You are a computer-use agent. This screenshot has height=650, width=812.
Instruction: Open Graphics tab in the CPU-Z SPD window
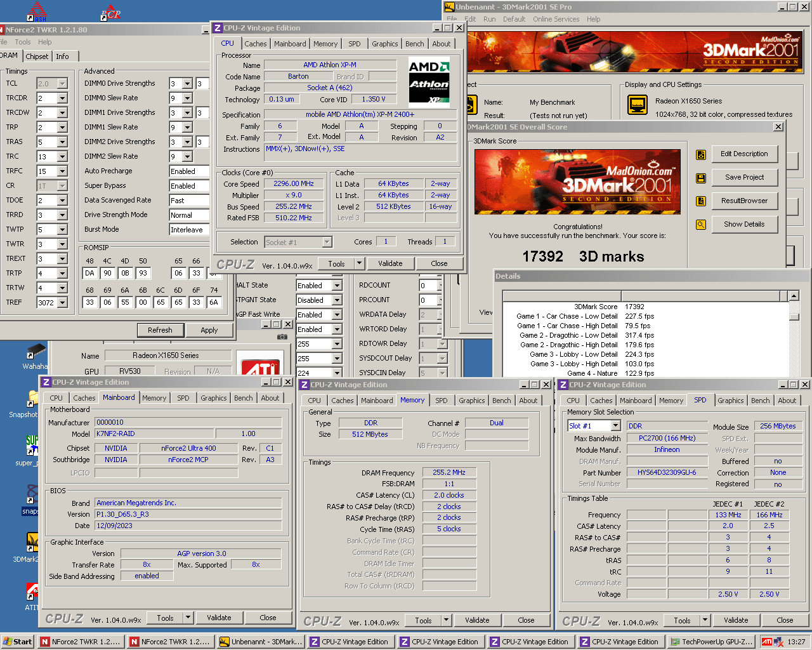click(731, 401)
